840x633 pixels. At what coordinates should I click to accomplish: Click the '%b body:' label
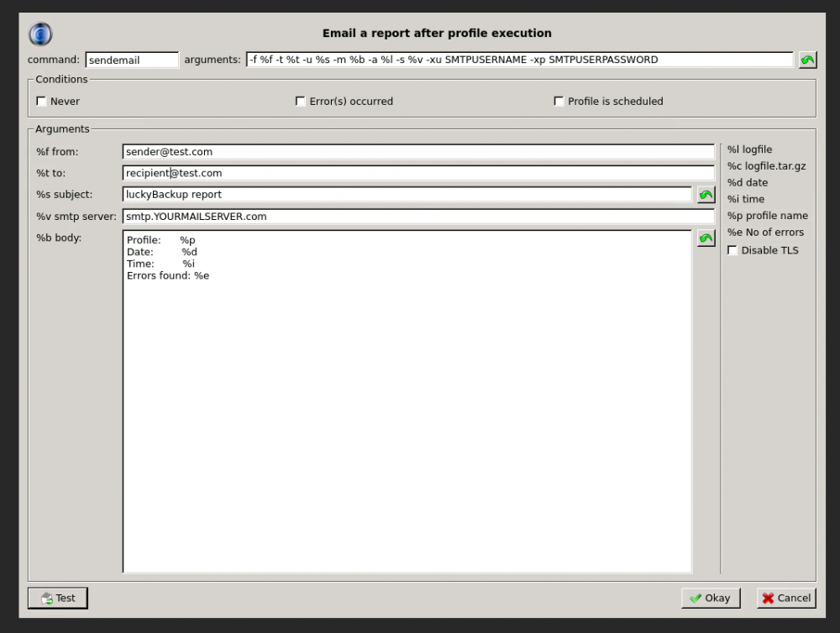pos(59,238)
